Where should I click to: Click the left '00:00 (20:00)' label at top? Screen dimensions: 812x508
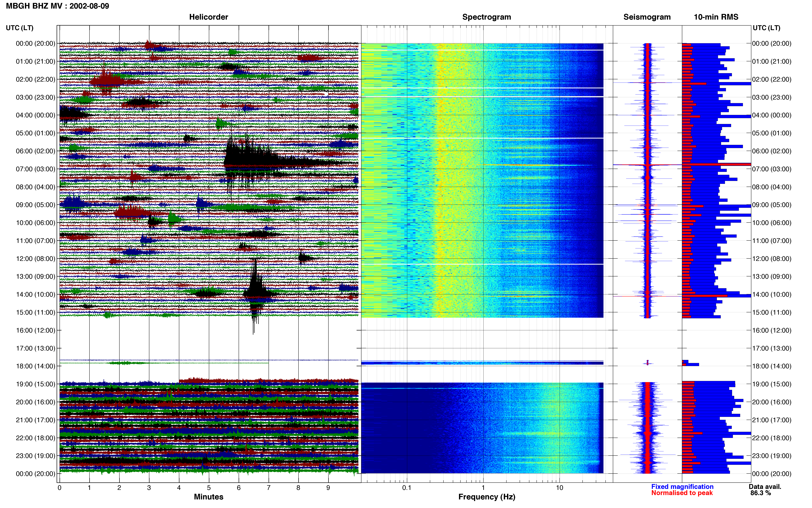click(36, 43)
